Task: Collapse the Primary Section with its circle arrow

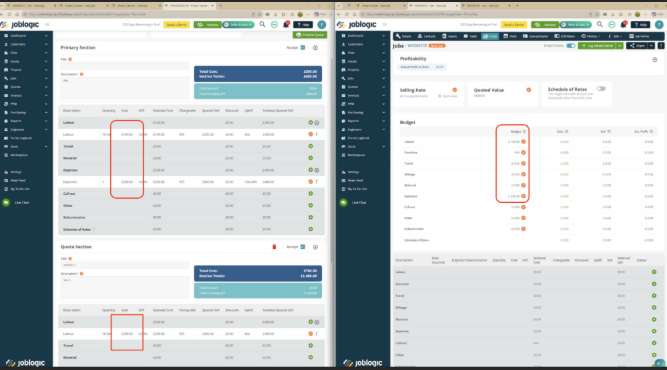Action: tap(315, 48)
